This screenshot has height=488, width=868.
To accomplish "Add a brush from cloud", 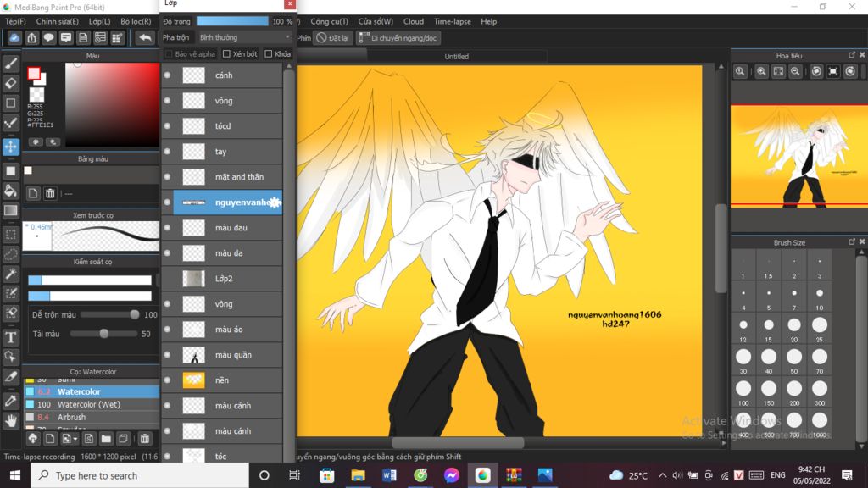I will 33,439.
